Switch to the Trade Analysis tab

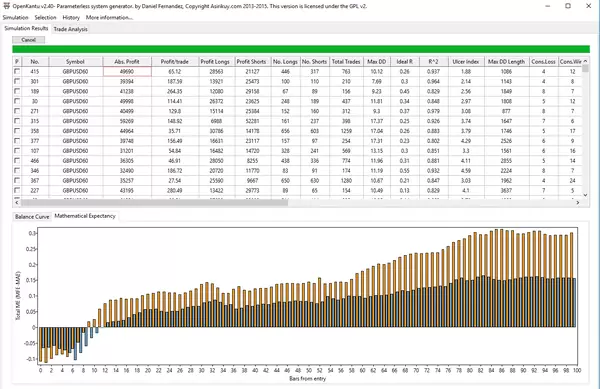coord(70,29)
